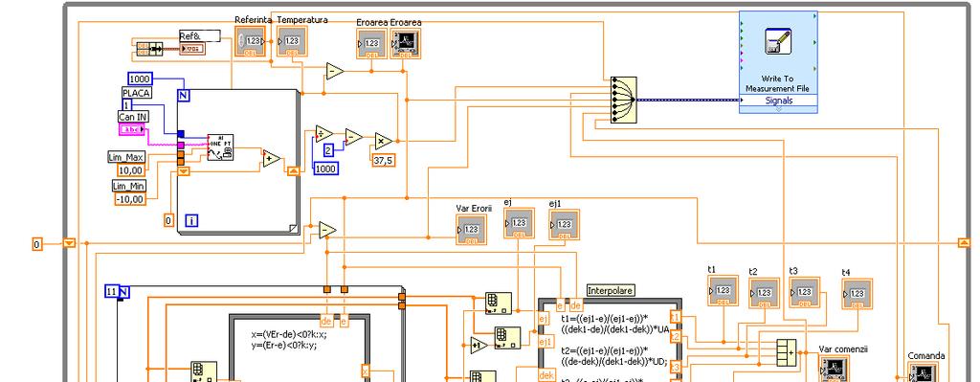Click the t2= formula line in Interpolare
Viewport: 980px width, 382px height.
coord(613,355)
